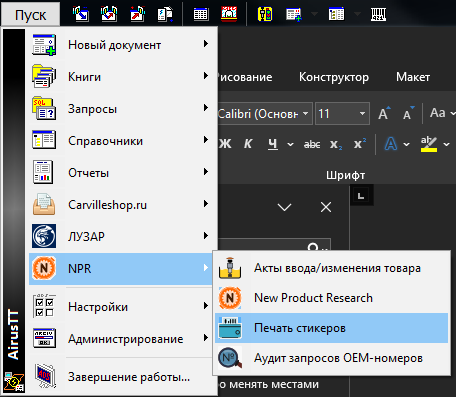This screenshot has height=397, width=456.
Task: Toggle subscript x₂ formatting
Action: [x=336, y=144]
